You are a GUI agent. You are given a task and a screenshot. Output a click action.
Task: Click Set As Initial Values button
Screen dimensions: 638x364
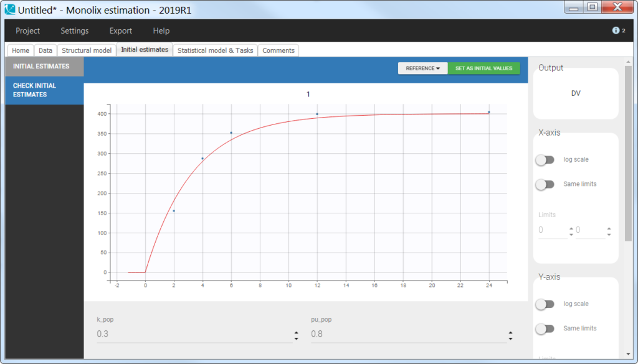click(483, 68)
